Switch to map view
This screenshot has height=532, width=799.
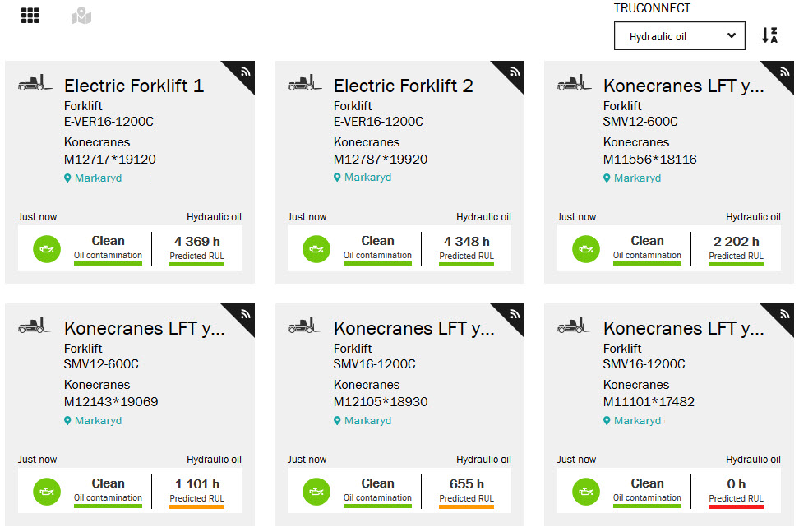[81, 16]
